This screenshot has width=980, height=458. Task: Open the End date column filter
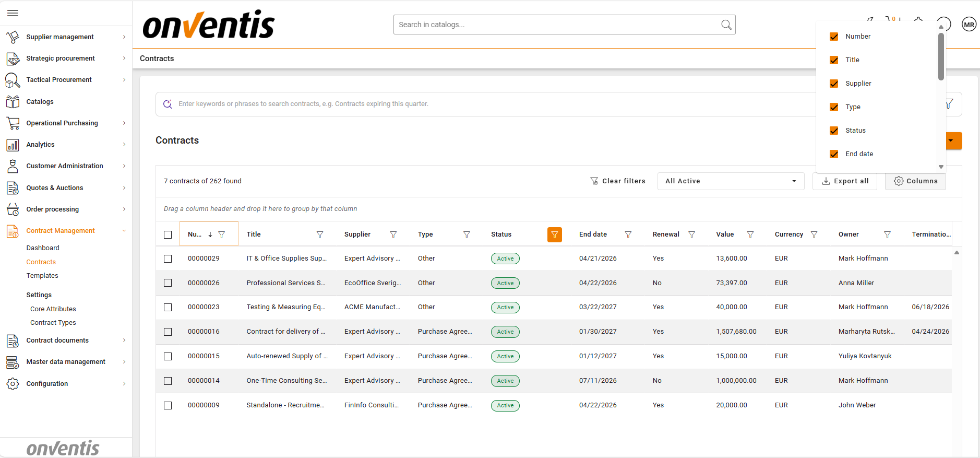(x=628, y=235)
